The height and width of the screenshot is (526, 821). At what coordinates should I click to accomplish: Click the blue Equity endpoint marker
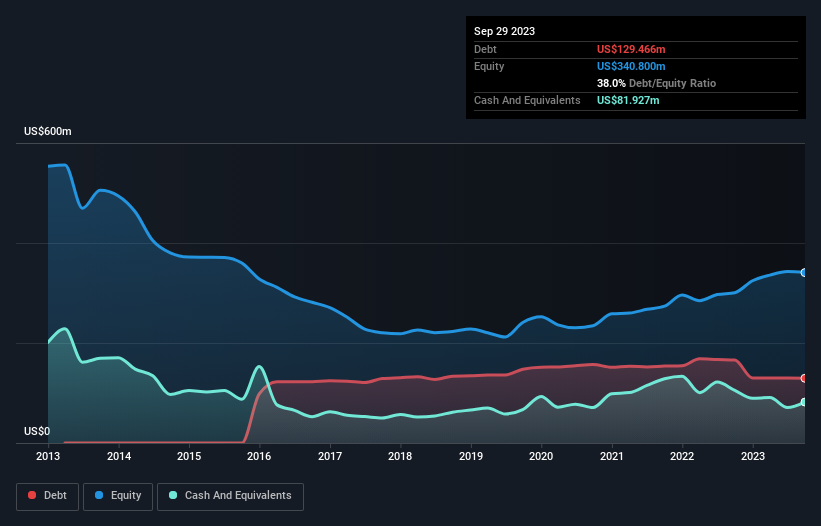point(804,273)
